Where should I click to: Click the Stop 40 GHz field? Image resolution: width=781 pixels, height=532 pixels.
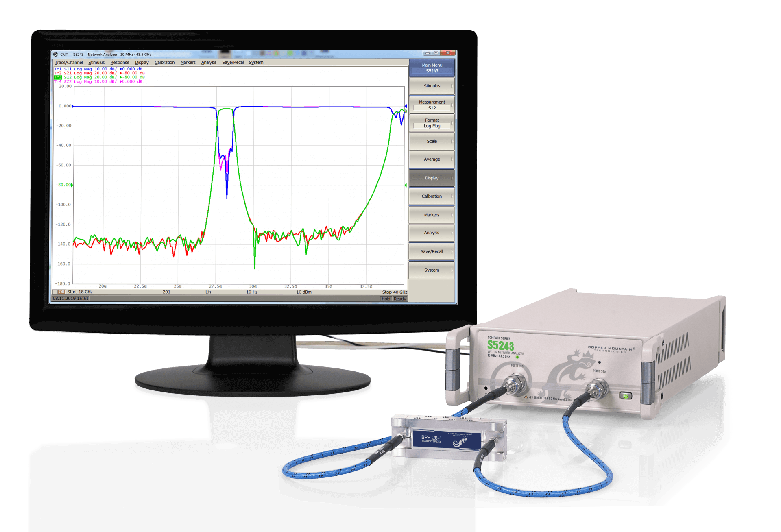click(x=394, y=292)
